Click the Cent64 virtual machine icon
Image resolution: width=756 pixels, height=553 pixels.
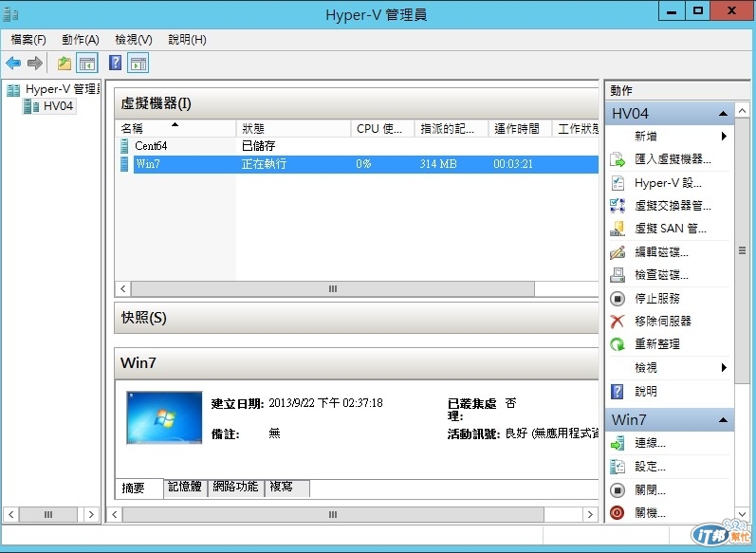(124, 146)
